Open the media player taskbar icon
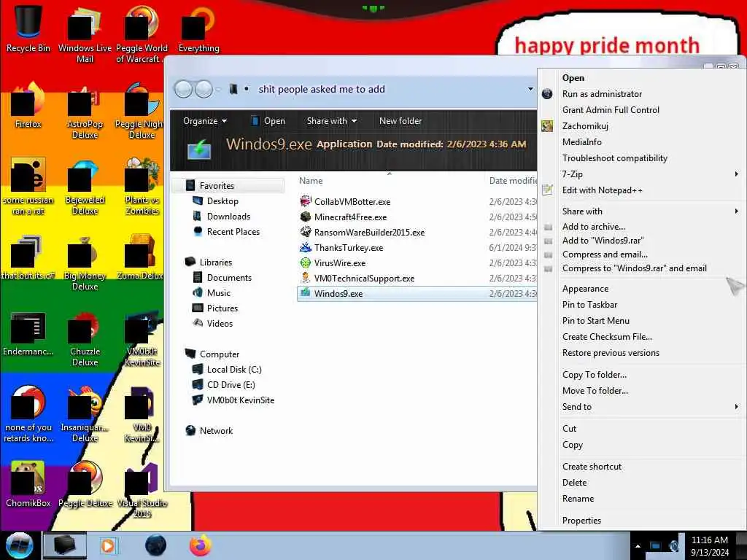Screen dimensions: 747x560 (108, 545)
